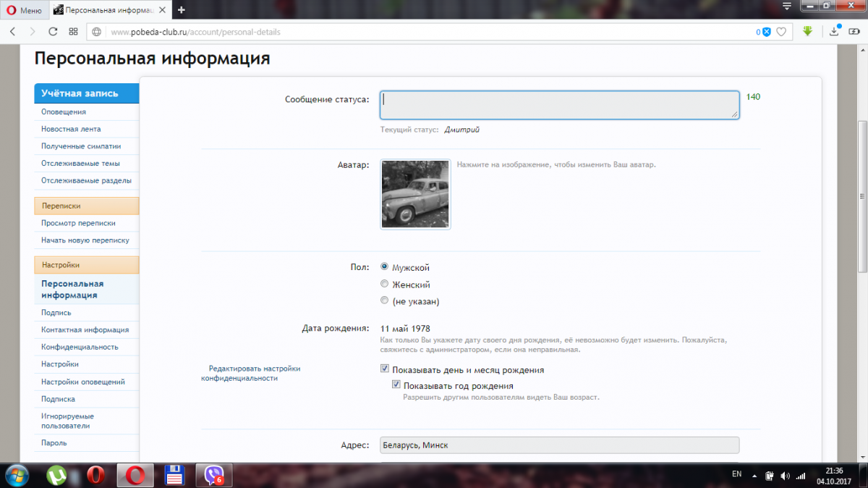The width and height of the screenshot is (868, 488).
Task: Click the battery saver icon
Action: coord(854,32)
